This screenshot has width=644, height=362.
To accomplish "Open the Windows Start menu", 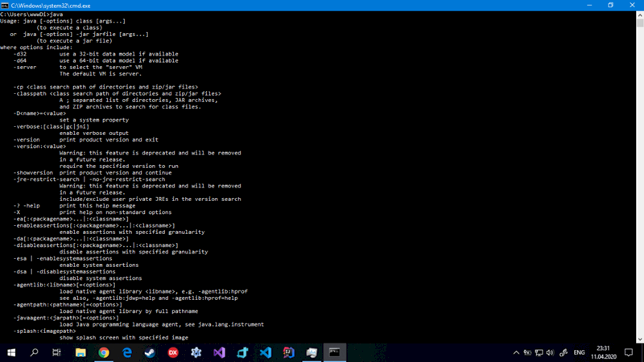I will point(11,352).
